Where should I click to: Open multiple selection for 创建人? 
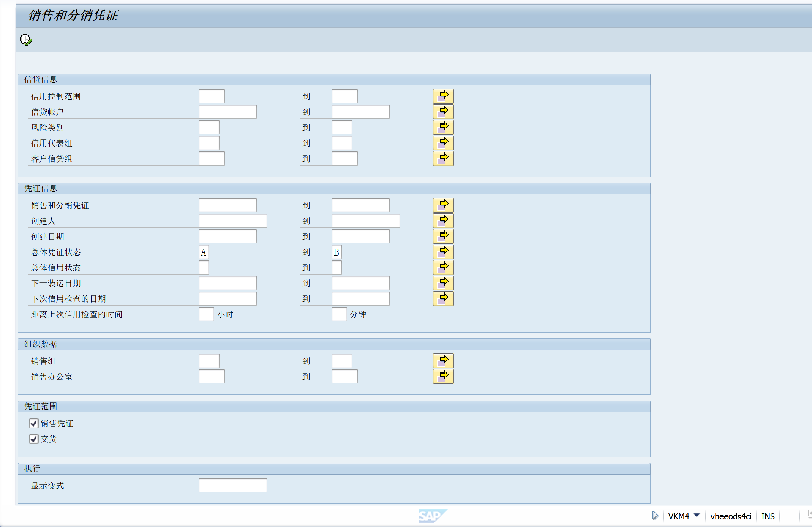[x=443, y=221]
